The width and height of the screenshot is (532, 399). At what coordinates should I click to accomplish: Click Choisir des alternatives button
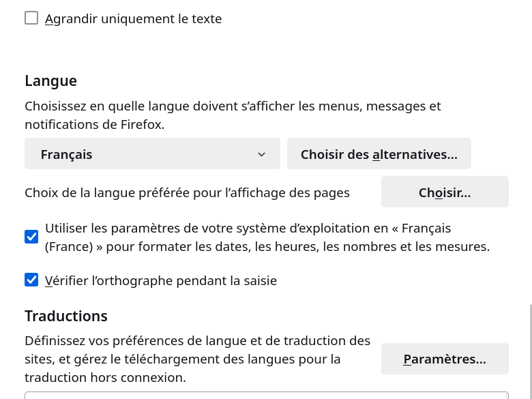[x=379, y=153]
